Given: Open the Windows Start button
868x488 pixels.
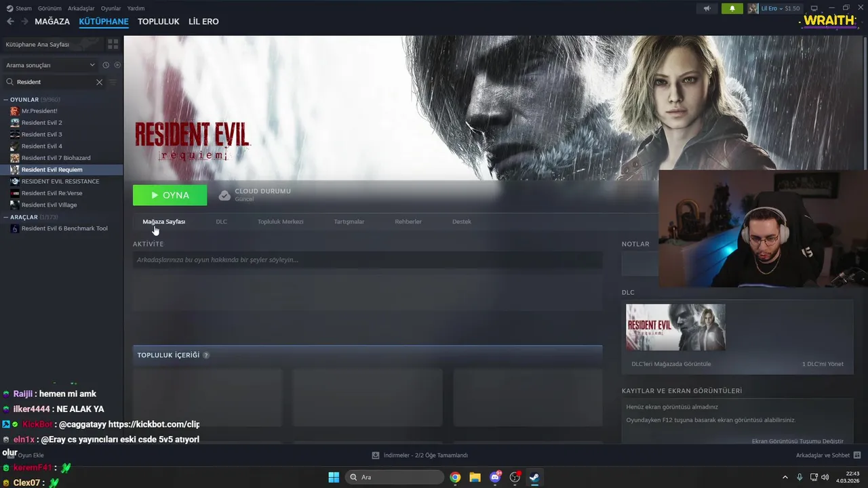Looking at the screenshot, I should pos(334,477).
